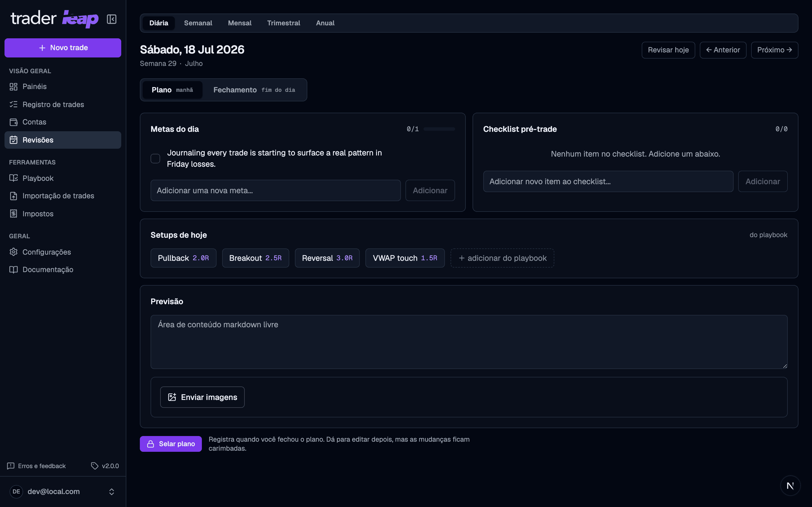Image resolution: width=812 pixels, height=507 pixels.
Task: Open Registro de trades list icon
Action: (x=14, y=104)
